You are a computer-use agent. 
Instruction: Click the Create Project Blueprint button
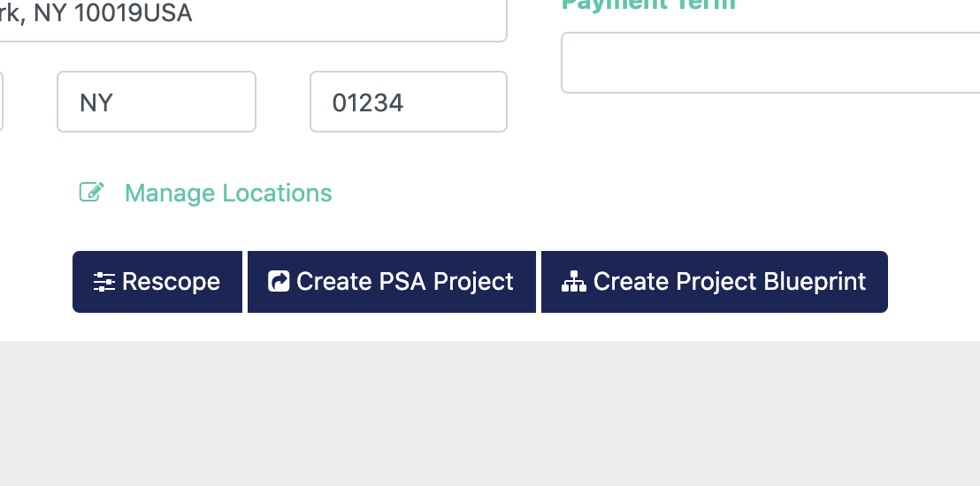[715, 282]
